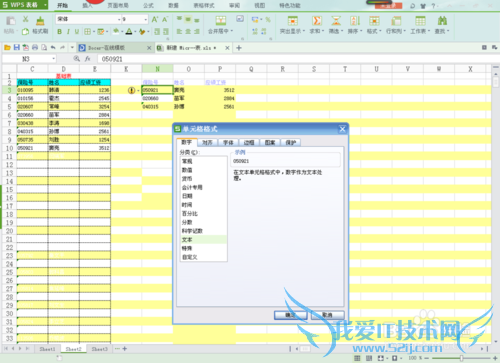Expand the Merge and Center dropdown
The image size is (500, 363).
232,31
